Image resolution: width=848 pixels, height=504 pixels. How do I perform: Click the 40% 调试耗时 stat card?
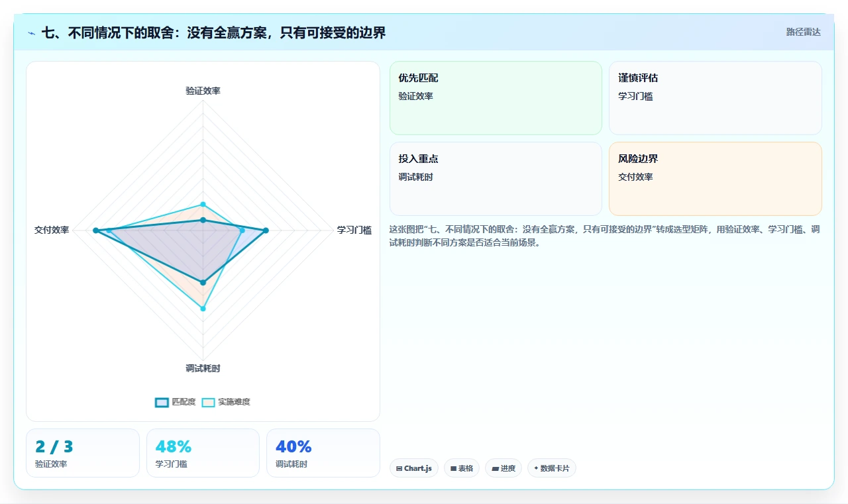pos(323,453)
